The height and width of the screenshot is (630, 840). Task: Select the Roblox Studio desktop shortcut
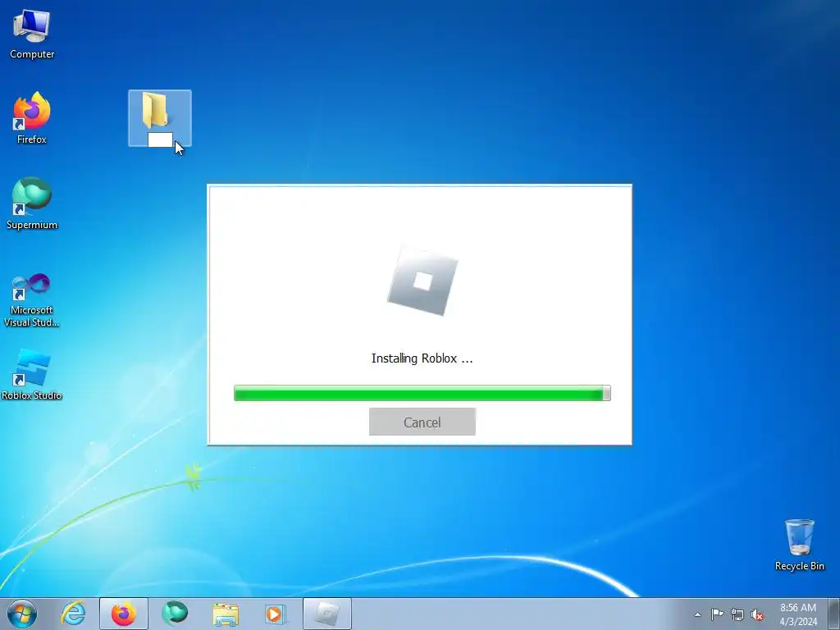(x=32, y=375)
